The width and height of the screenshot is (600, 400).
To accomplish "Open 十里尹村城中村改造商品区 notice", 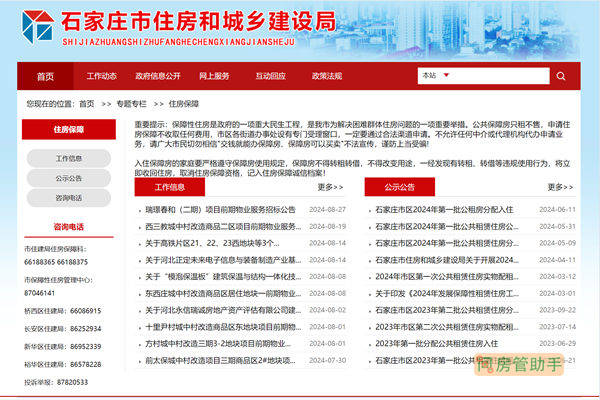I will click(223, 327).
